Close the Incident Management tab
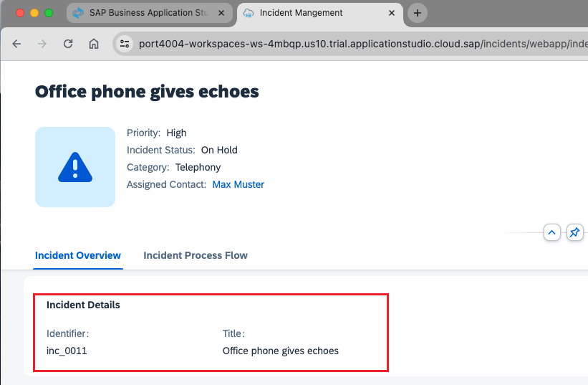This screenshot has width=588, height=385. tap(393, 13)
